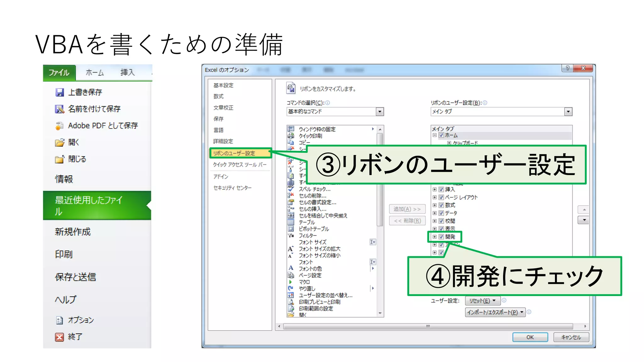
Task: Open 情報 in the file menu
Action: [x=64, y=179]
